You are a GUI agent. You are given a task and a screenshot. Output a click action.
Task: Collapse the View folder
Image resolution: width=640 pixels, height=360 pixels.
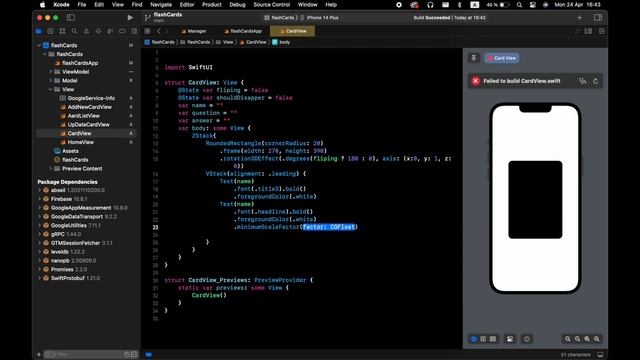pos(51,89)
